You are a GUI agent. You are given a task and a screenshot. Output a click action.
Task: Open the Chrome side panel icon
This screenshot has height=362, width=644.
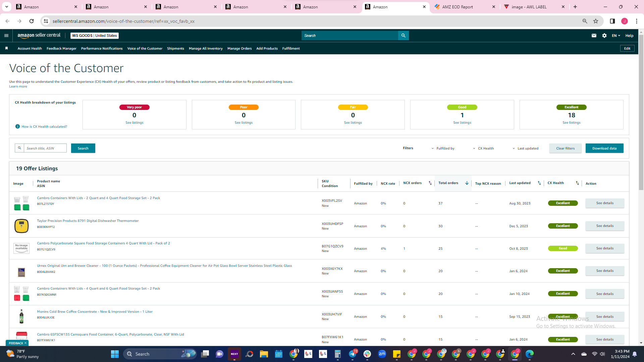point(612,21)
